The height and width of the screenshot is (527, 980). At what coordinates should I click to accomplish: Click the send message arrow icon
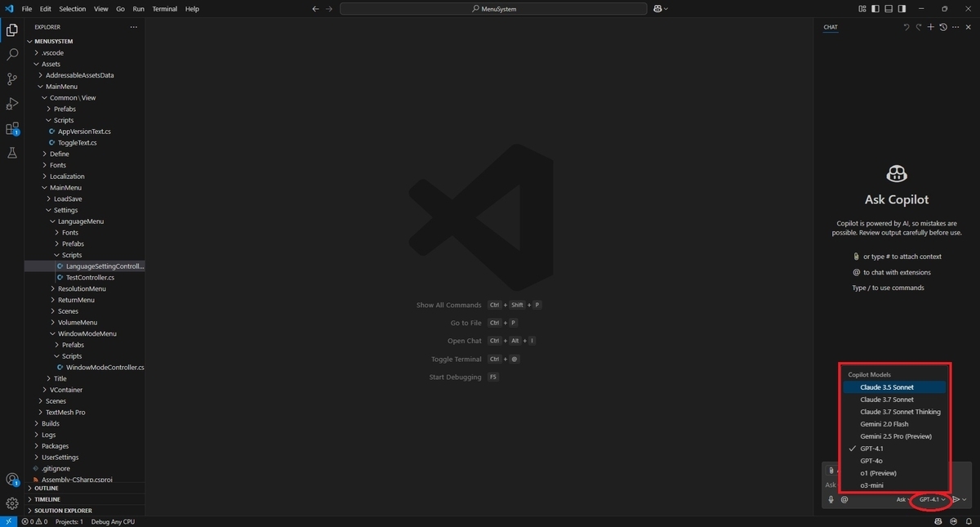[956, 499]
